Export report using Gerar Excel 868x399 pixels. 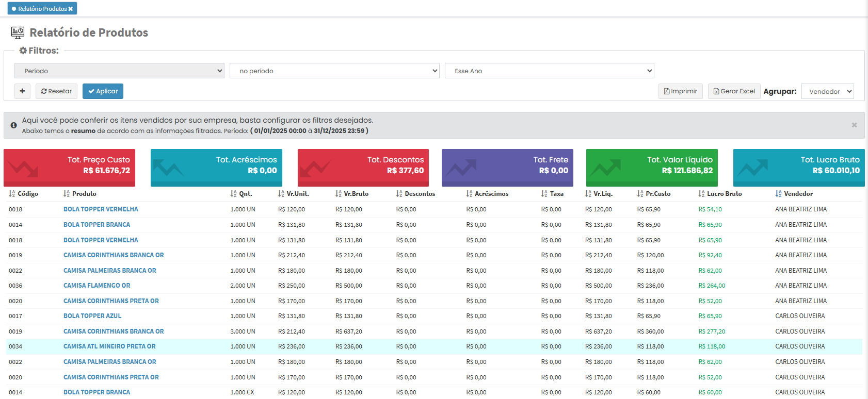click(x=734, y=91)
